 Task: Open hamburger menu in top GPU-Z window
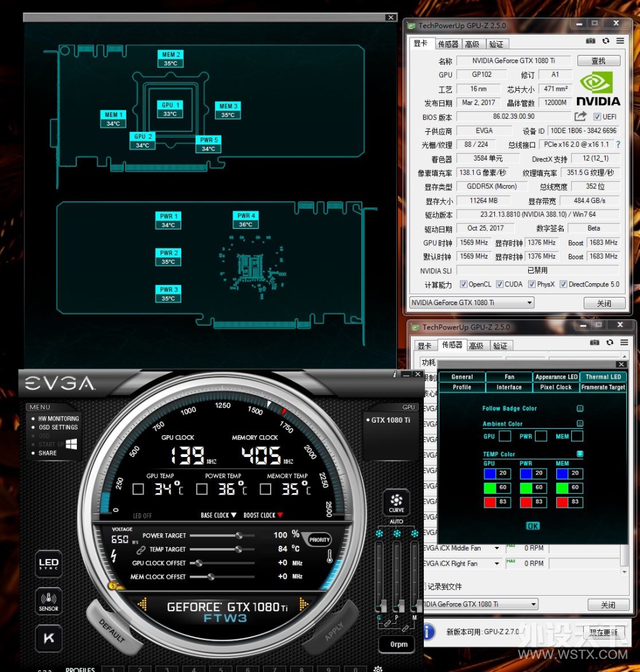coord(620,41)
